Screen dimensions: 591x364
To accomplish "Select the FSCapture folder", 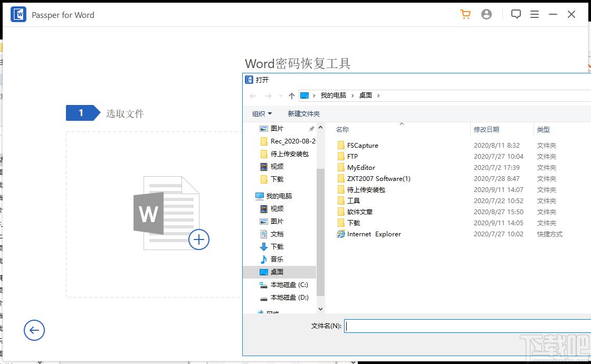I will 358,146.
